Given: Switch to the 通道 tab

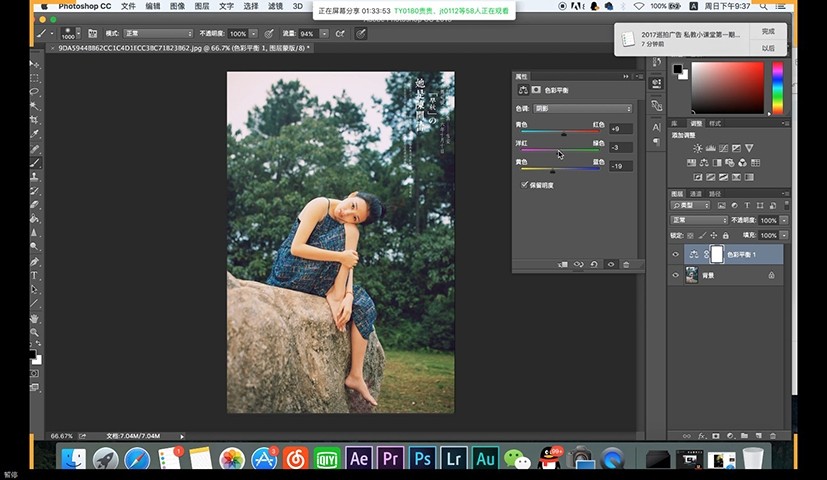Looking at the screenshot, I should coord(696,193).
